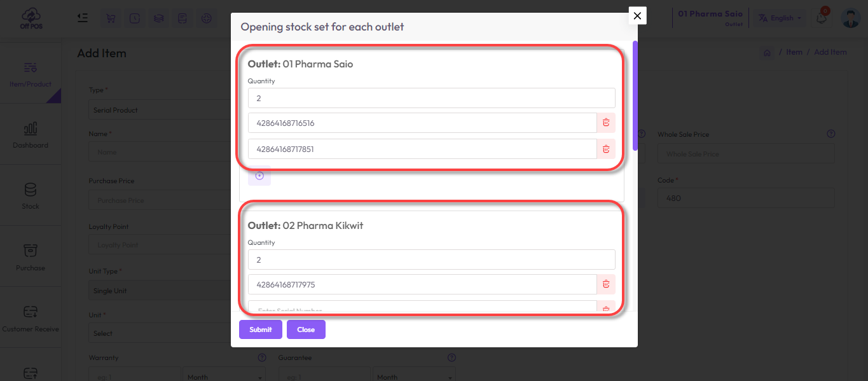Screen dimensions: 868x381
Task: Remove serial 42864168717975 from Pharma Kikwit
Action: (605, 284)
